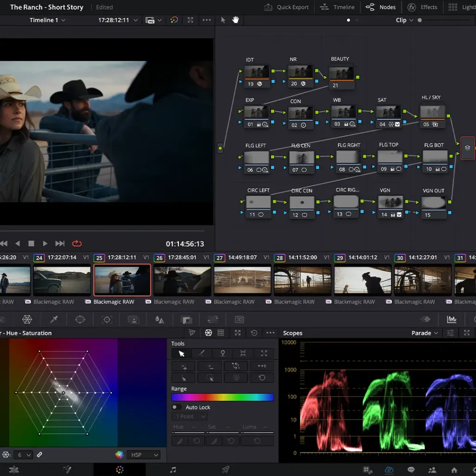Select the VGN OUT node 15
This screenshot has width=476, height=476.
tap(434, 207)
